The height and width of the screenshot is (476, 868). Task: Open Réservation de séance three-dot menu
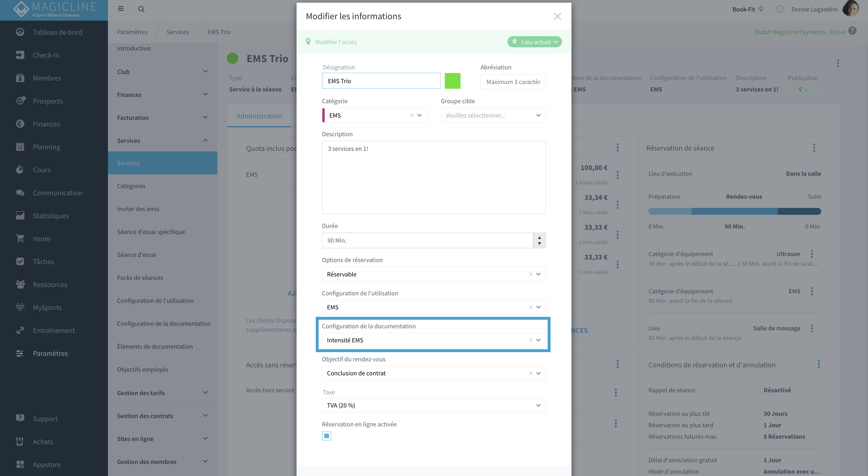pyautogui.click(x=814, y=148)
